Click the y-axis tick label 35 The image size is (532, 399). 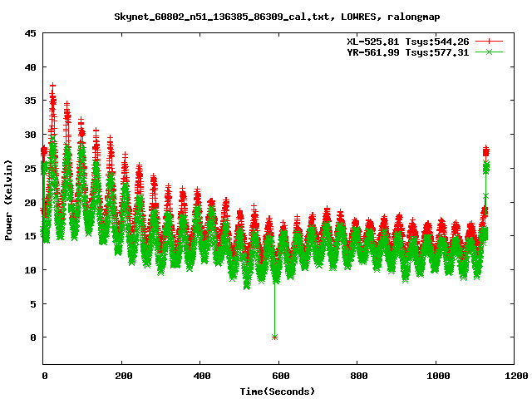[x=30, y=101]
